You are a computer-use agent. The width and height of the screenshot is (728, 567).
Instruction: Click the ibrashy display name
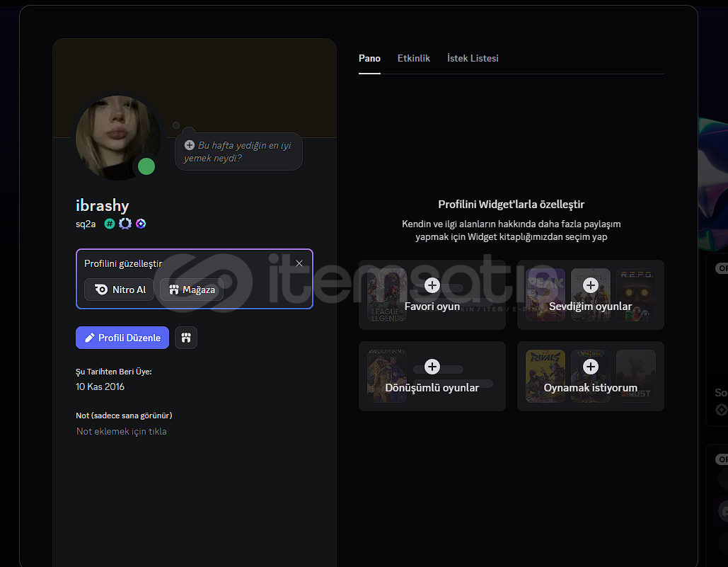[103, 206]
